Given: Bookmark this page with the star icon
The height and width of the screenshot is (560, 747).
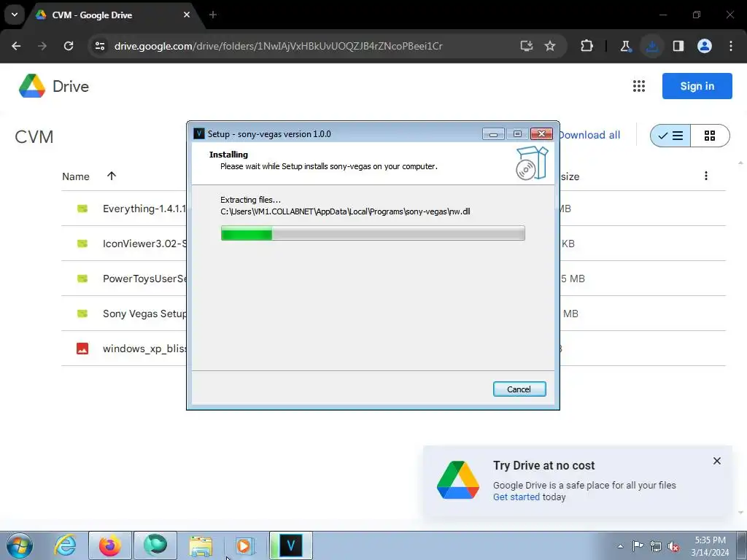Looking at the screenshot, I should 550,46.
